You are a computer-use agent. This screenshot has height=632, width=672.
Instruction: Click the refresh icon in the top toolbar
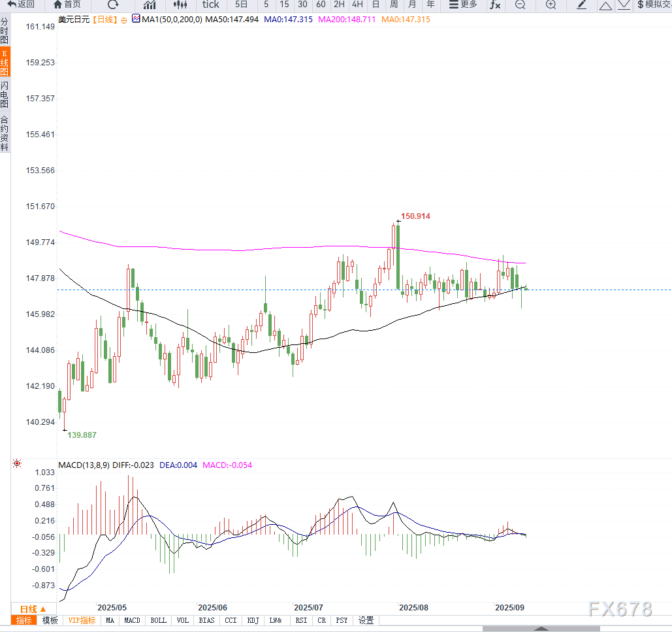[113, 5]
